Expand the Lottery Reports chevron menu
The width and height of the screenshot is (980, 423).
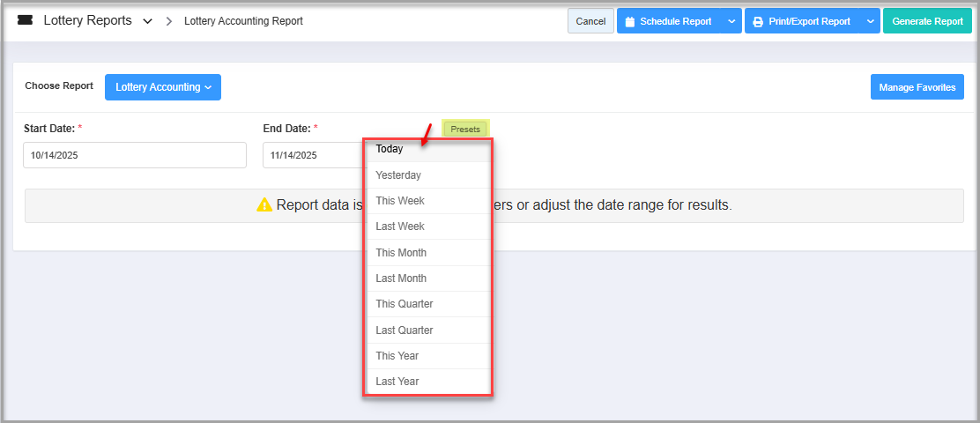(147, 21)
